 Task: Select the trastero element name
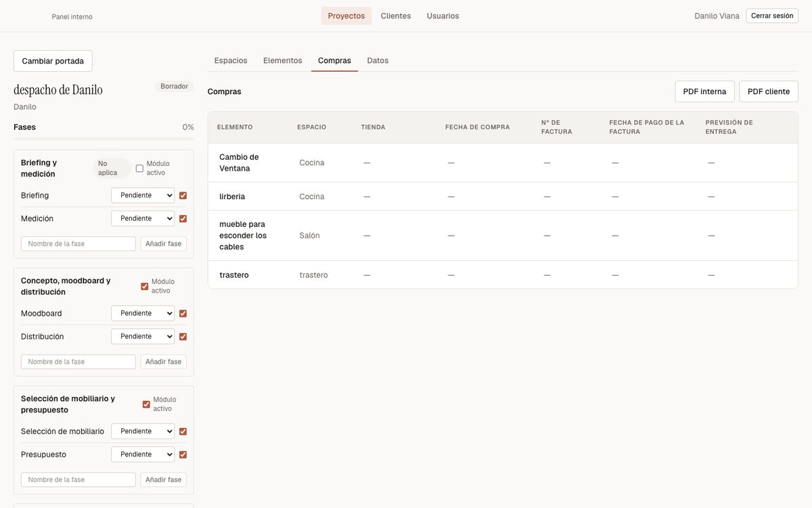(234, 275)
